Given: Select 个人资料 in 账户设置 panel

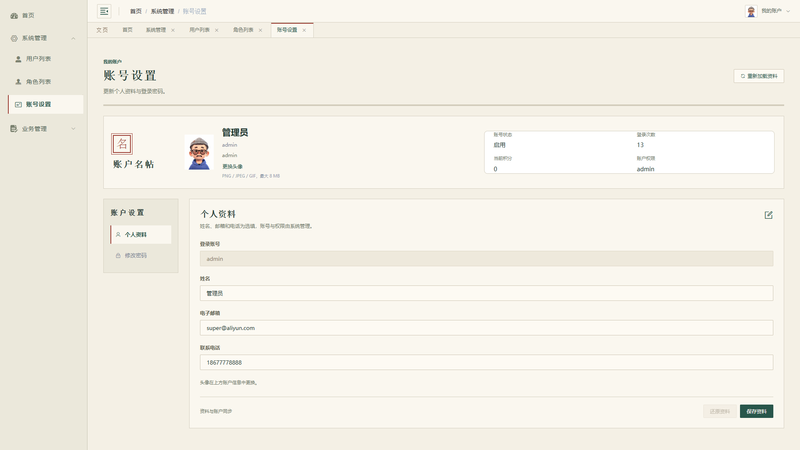Looking at the screenshot, I should (141, 235).
